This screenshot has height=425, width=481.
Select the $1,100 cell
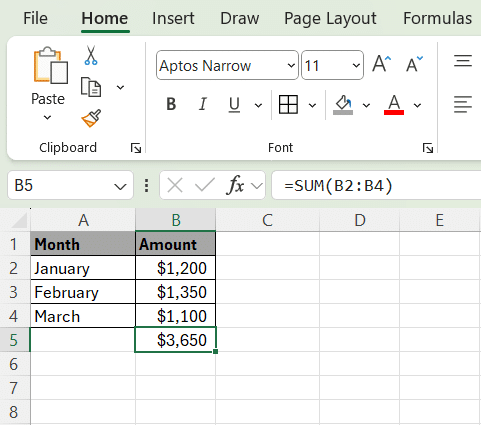click(x=176, y=316)
